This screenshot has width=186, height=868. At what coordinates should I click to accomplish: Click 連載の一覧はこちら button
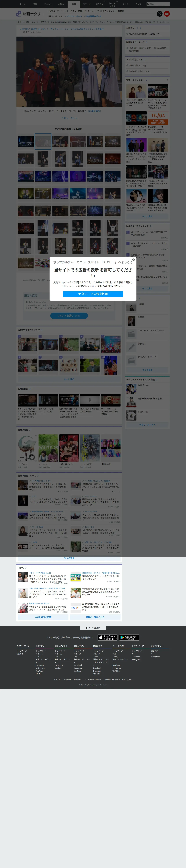pos(95,617)
